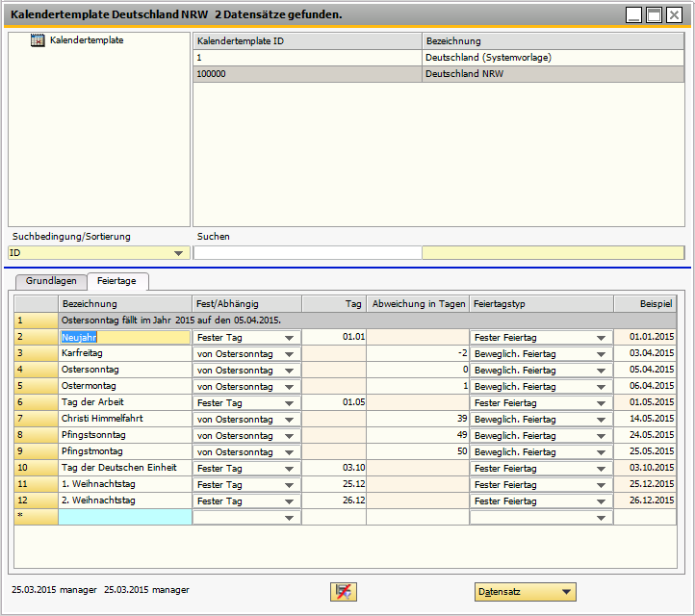Close the Kalendertemplate window
This screenshot has width=695, height=616.
(x=674, y=15)
